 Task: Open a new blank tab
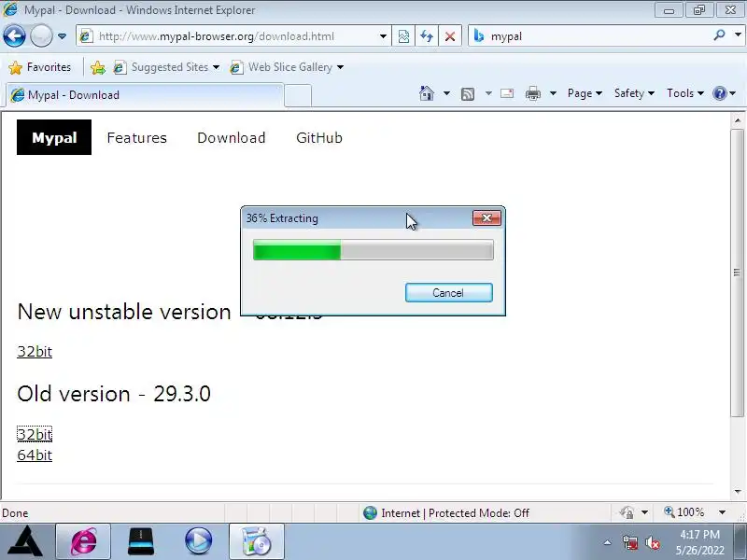(298, 95)
